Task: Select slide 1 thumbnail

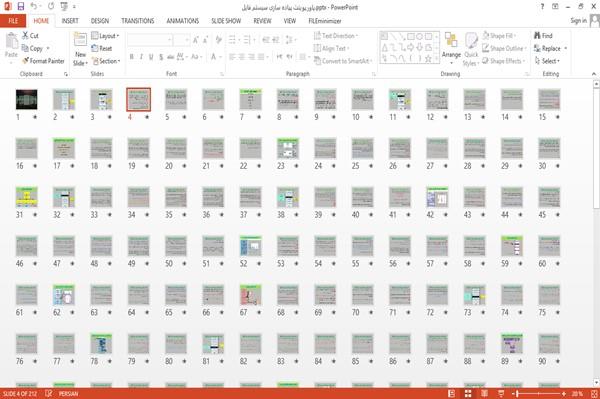Action: click(x=27, y=99)
